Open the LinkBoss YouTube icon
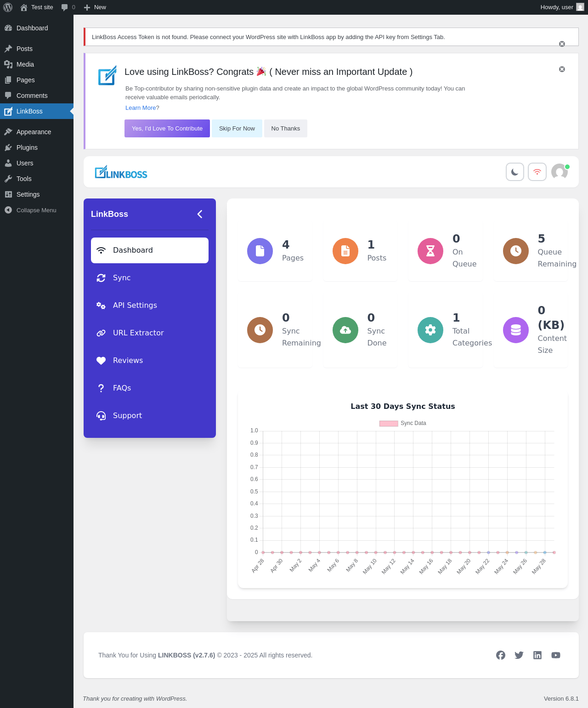Screen dimensions: 588x708 (556, 655)
